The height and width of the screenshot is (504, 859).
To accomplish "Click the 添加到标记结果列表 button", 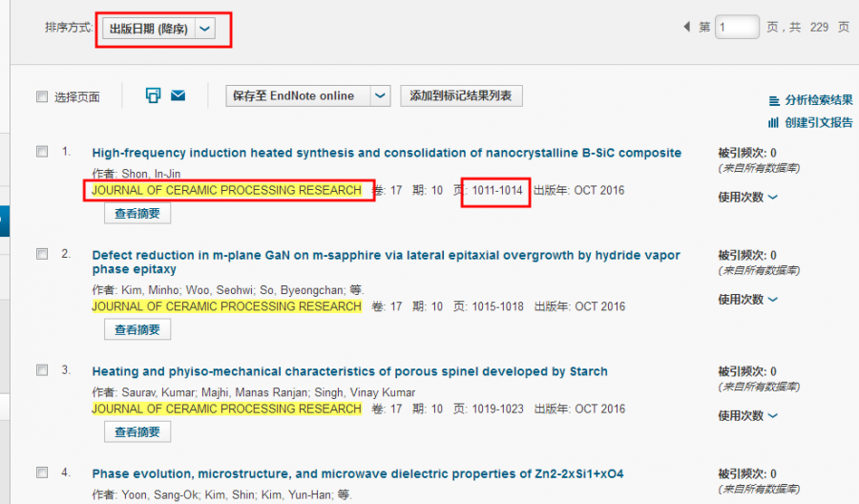I will [x=461, y=95].
